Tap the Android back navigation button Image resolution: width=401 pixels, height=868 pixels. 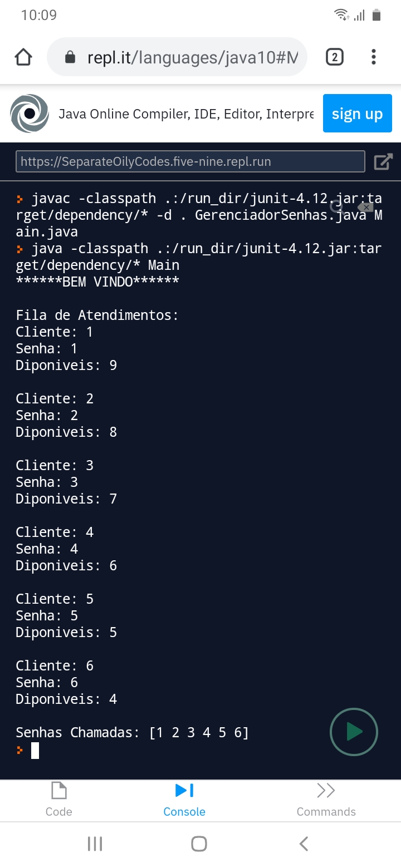point(304,844)
